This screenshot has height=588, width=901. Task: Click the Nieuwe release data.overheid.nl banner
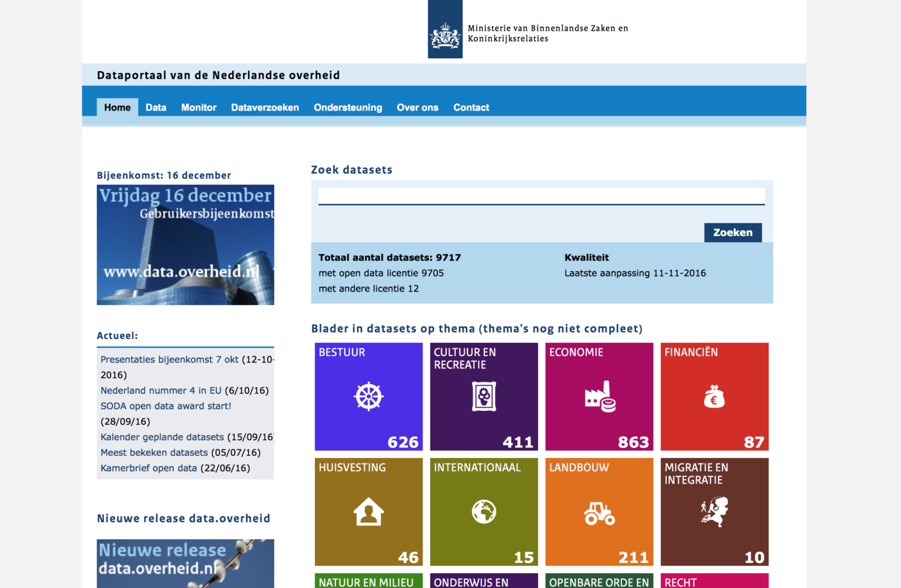[186, 563]
